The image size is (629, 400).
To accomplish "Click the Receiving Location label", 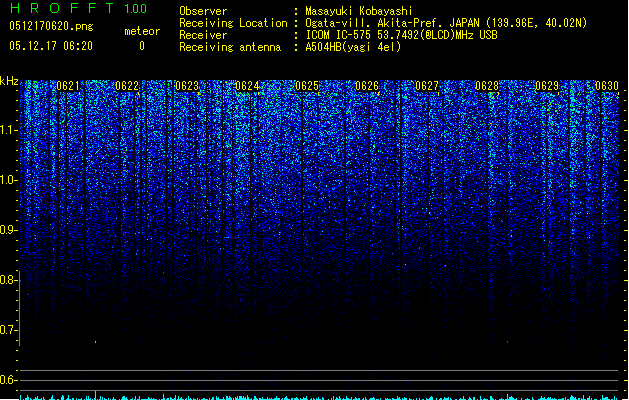I will [233, 23].
